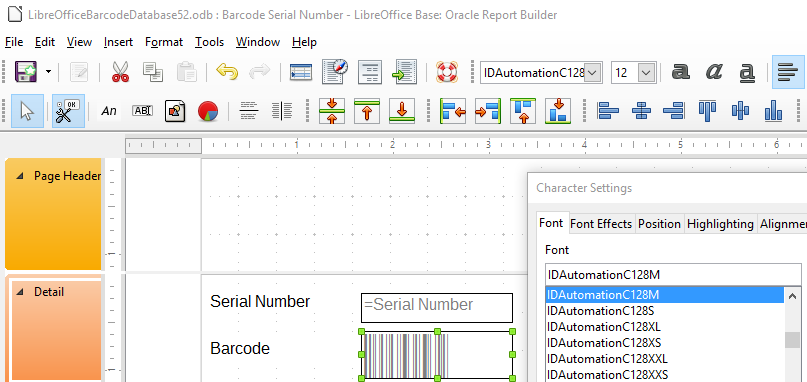Open the Save dropdown arrow
The width and height of the screenshot is (807, 382).
(x=48, y=72)
